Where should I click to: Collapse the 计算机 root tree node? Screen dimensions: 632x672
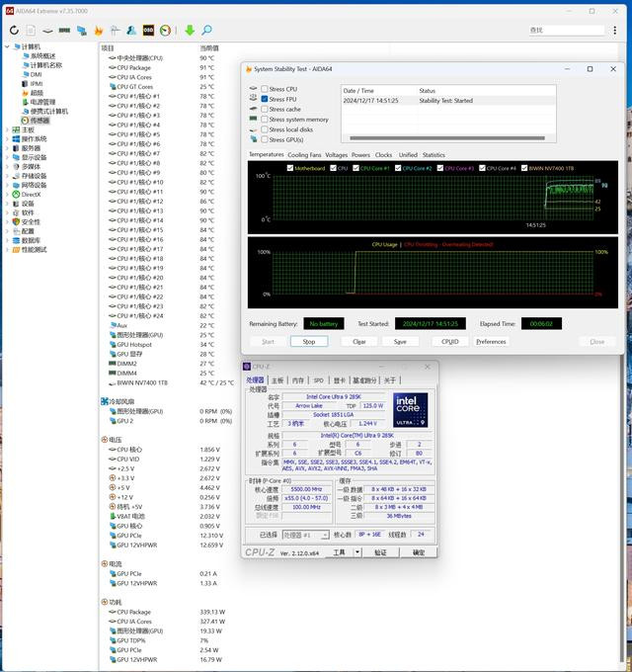point(7,46)
